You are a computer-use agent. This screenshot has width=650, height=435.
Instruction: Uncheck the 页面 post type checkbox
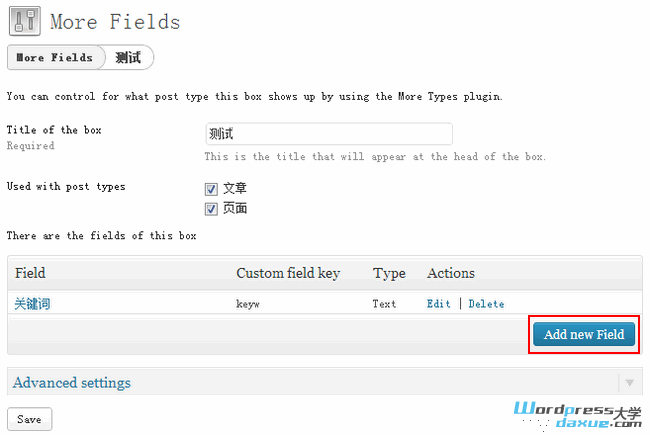[x=211, y=209]
